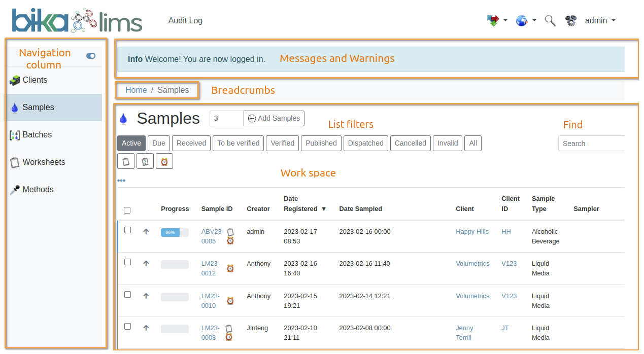Click the Methods wrench icon in sidebar
The height and width of the screenshot is (354, 644).
pyautogui.click(x=14, y=189)
